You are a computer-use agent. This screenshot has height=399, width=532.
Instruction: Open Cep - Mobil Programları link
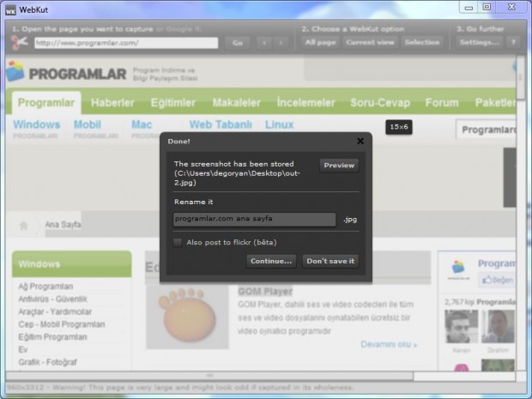(62, 324)
